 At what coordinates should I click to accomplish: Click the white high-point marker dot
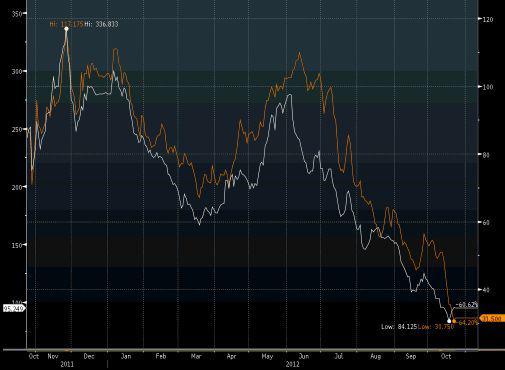[66, 29]
